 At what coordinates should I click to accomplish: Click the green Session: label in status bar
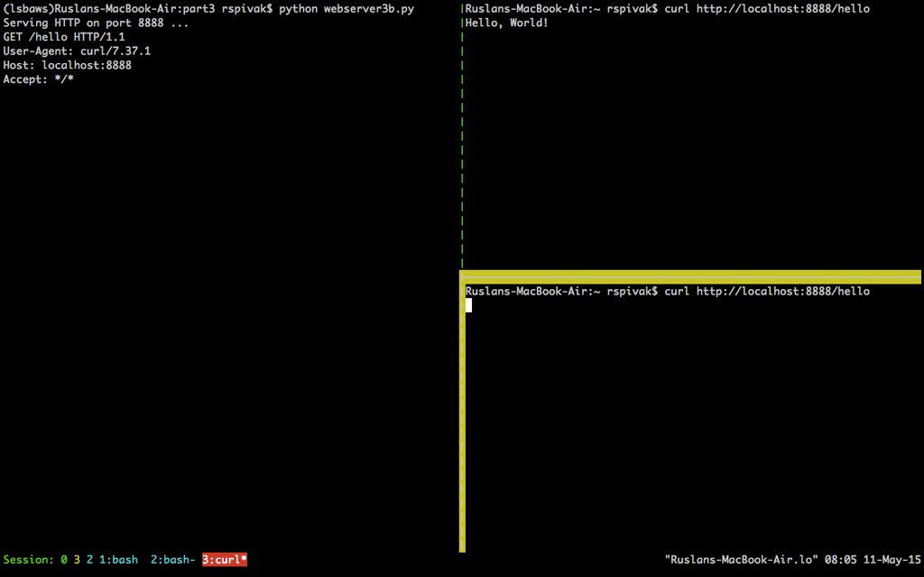pyautogui.click(x=28, y=560)
